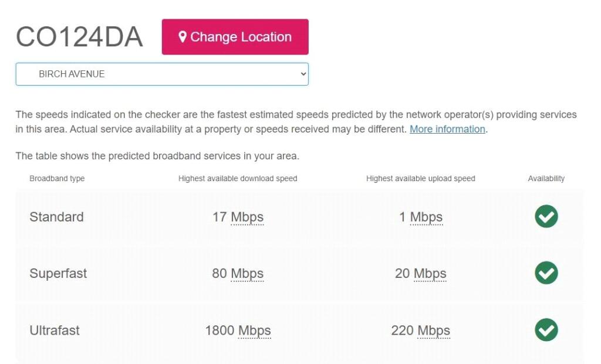Viewport: 601px width, 364px height.
Task: Click the Superfast availability checkmark icon
Action: click(546, 273)
